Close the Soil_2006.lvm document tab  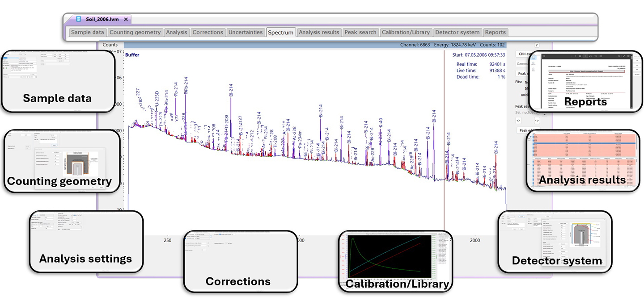[126, 19]
